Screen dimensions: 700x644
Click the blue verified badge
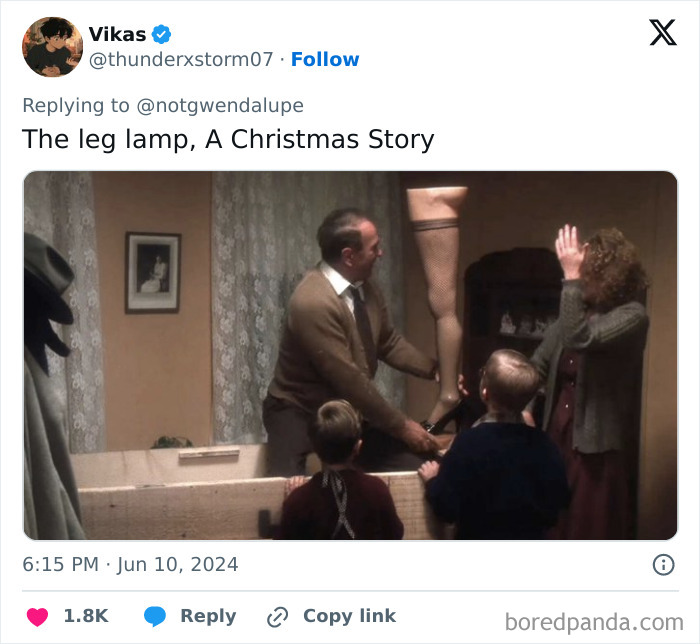pos(162,34)
